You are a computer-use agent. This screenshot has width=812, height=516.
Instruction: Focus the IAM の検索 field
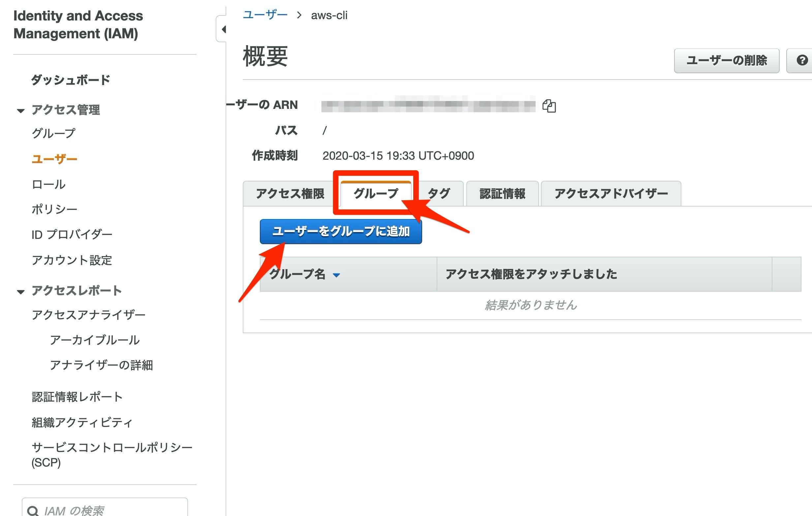(x=105, y=507)
